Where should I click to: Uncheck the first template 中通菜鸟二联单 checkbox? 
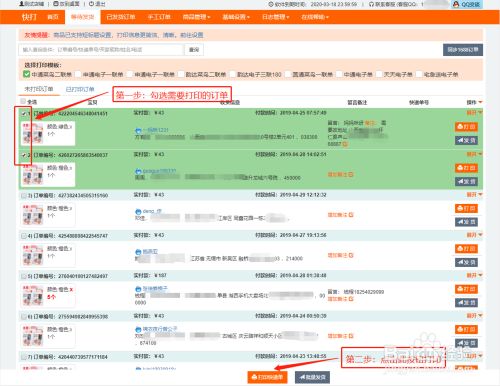pos(27,74)
